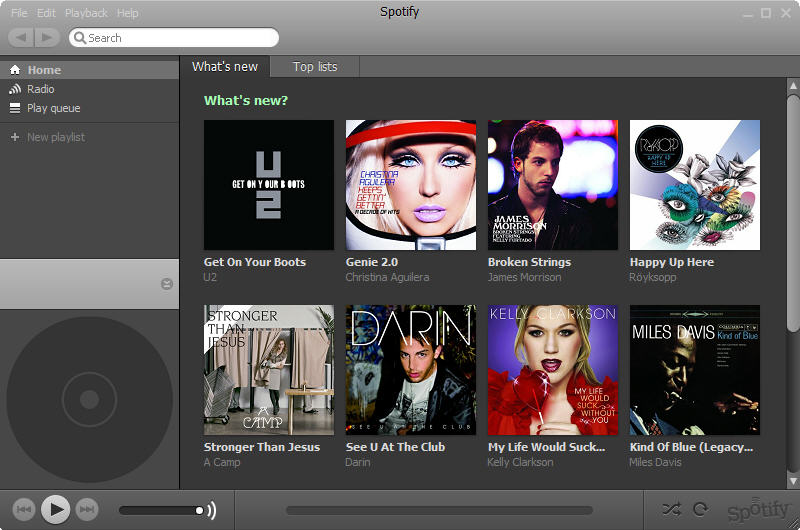Click the vertical scrollbar thumb
The image size is (800, 530).
click(793, 212)
